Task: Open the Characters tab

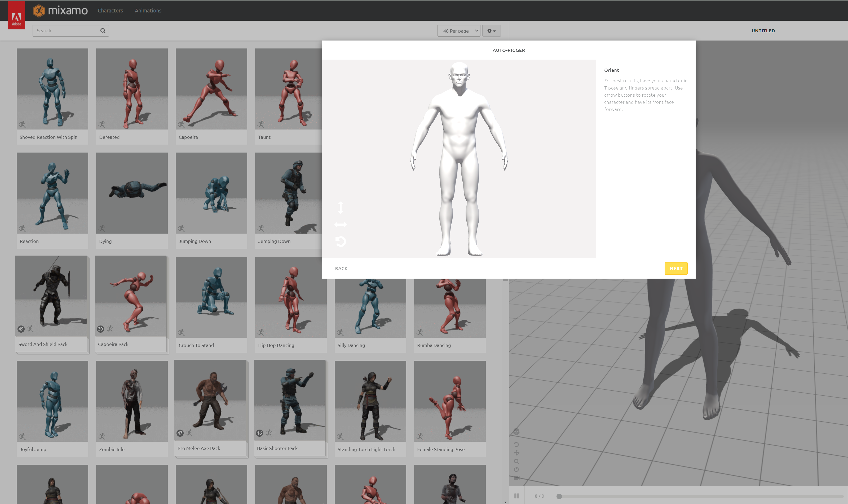Action: pyautogui.click(x=111, y=11)
